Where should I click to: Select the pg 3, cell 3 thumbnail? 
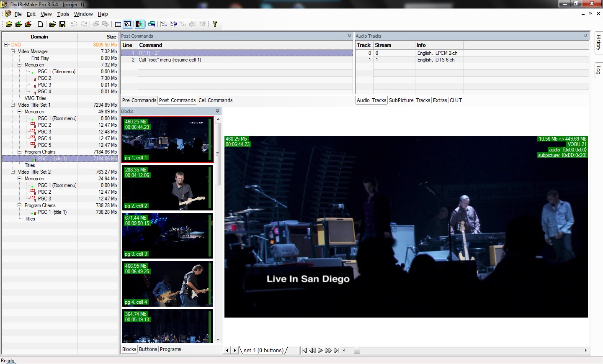pos(167,236)
